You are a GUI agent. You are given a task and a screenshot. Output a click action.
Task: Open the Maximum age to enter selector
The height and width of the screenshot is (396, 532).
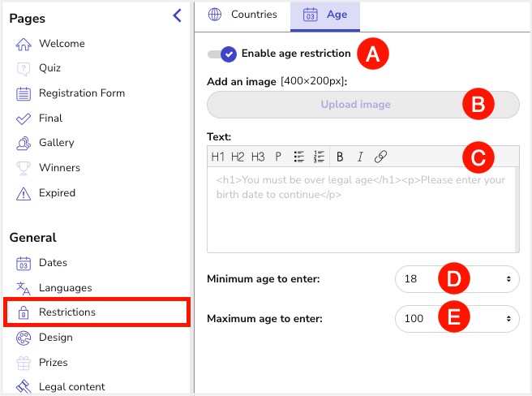pyautogui.click(x=457, y=319)
